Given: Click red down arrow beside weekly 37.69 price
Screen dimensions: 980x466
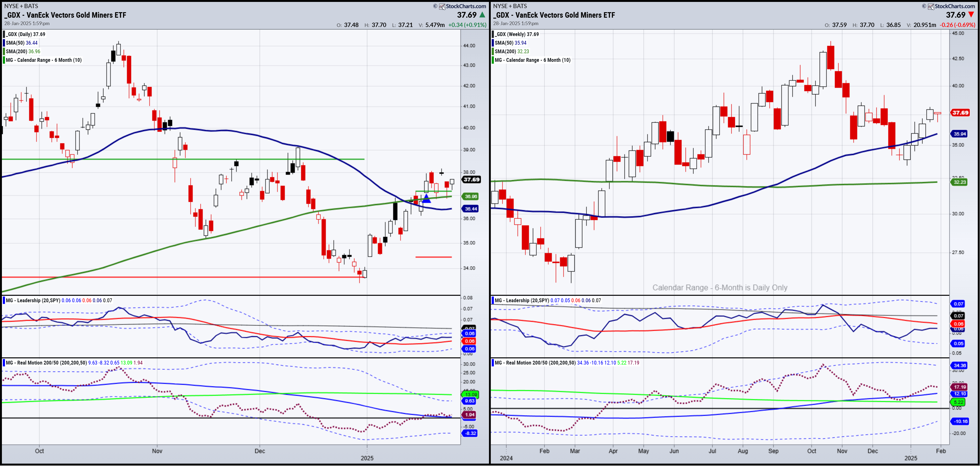Looking at the screenshot, I should [x=971, y=15].
